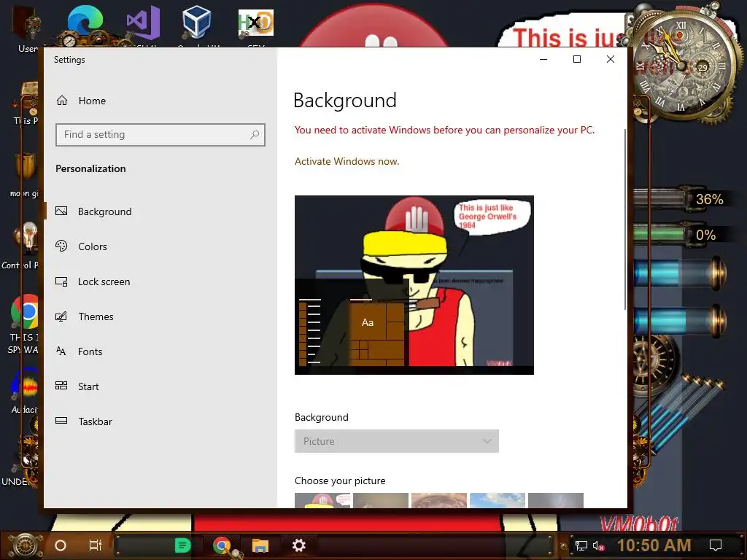The image size is (747, 560).
Task: Open File Explorer from taskbar
Action: (260, 545)
